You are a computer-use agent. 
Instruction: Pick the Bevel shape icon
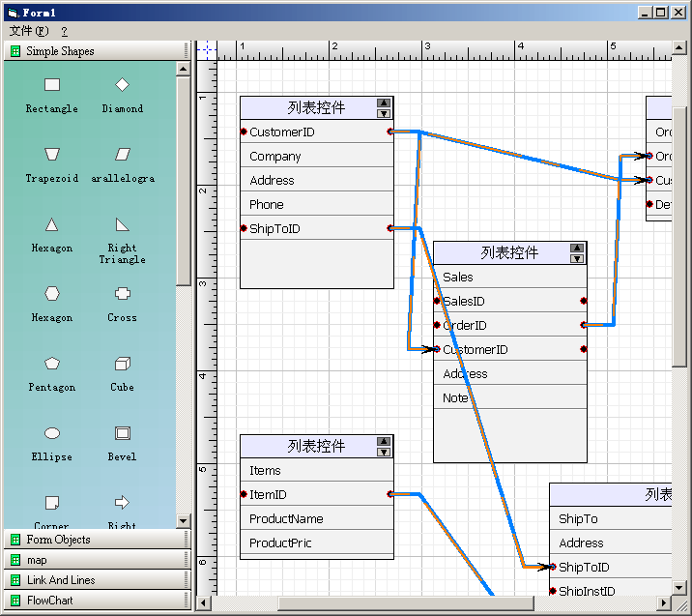[x=122, y=433]
